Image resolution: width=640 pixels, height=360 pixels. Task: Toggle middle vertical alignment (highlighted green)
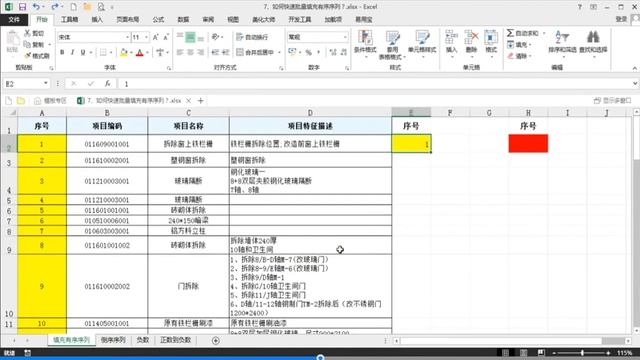click(x=190, y=37)
